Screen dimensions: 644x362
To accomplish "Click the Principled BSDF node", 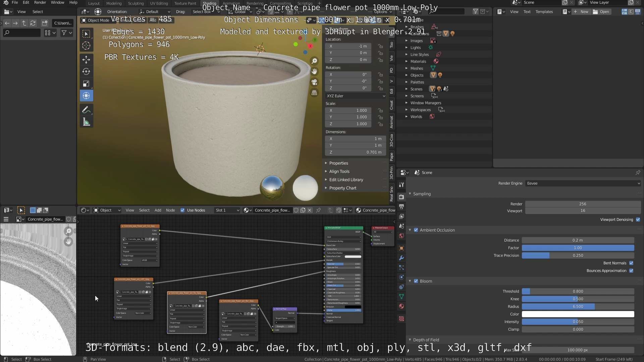I will [343, 275].
